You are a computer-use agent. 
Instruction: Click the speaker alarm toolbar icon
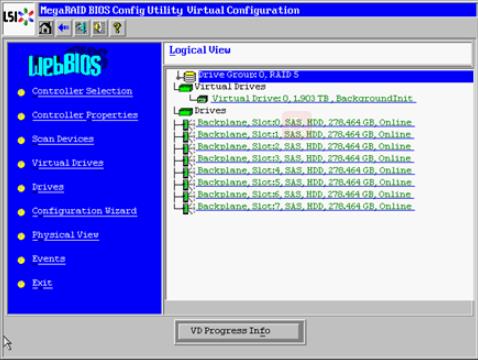99,28
